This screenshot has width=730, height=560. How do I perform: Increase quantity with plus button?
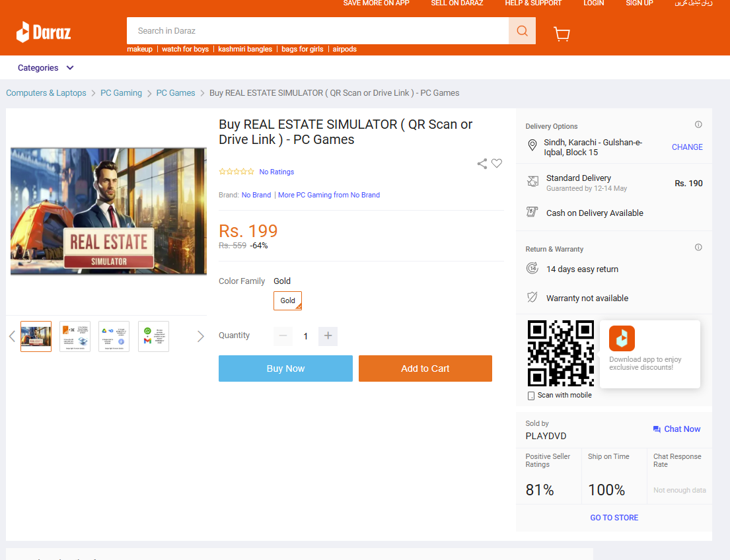pyautogui.click(x=328, y=335)
